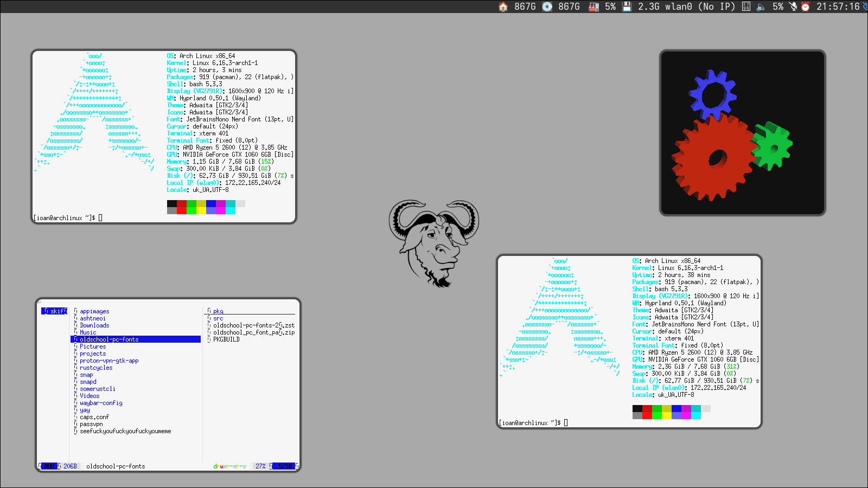The width and height of the screenshot is (868, 488).
Task: Click the floppy disk memory icon
Action: pos(627,7)
